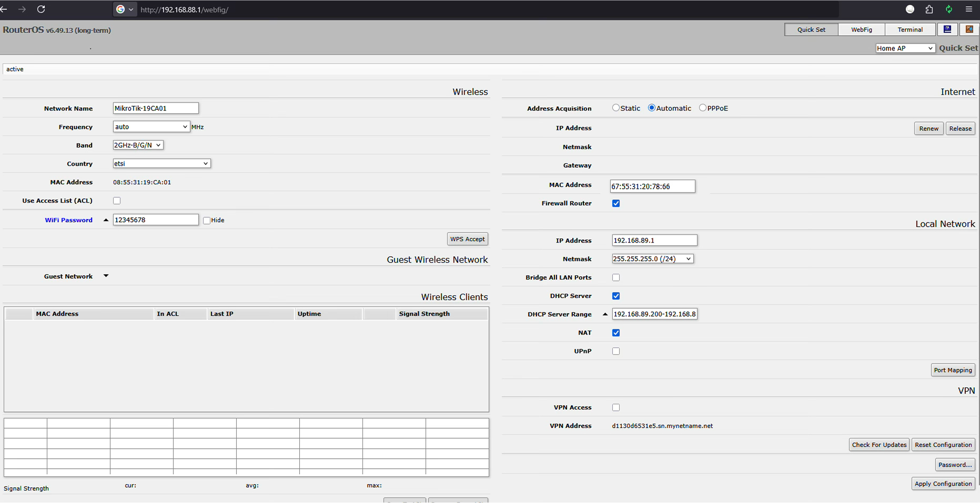The width and height of the screenshot is (980, 503).
Task: Open the Country etsi dropdown
Action: (161, 164)
